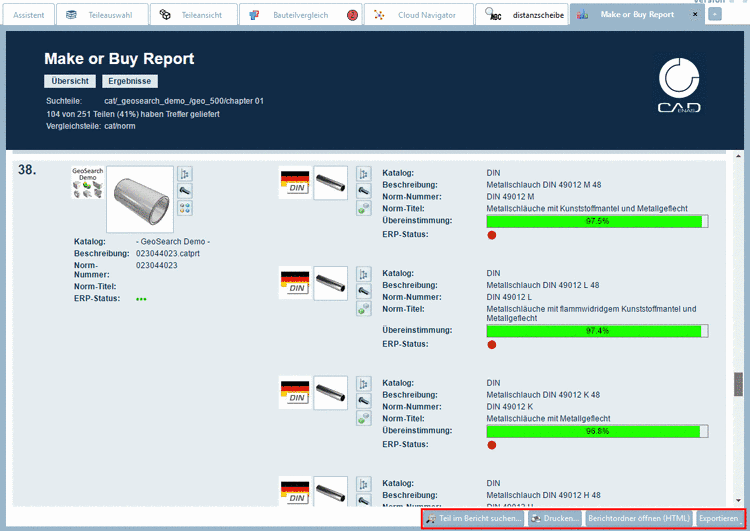Image resolution: width=750 pixels, height=531 pixels.
Task: Switch to the distanzscheibe search tab
Action: coord(522,15)
